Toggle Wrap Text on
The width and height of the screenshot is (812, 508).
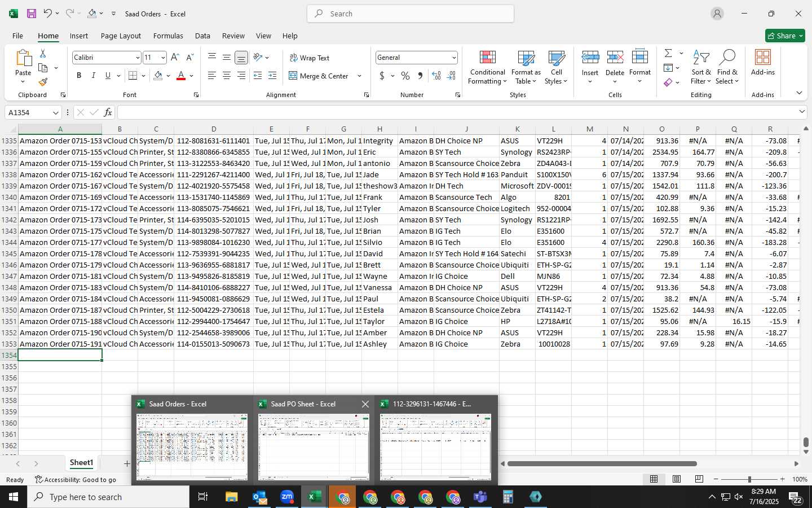[x=310, y=58]
